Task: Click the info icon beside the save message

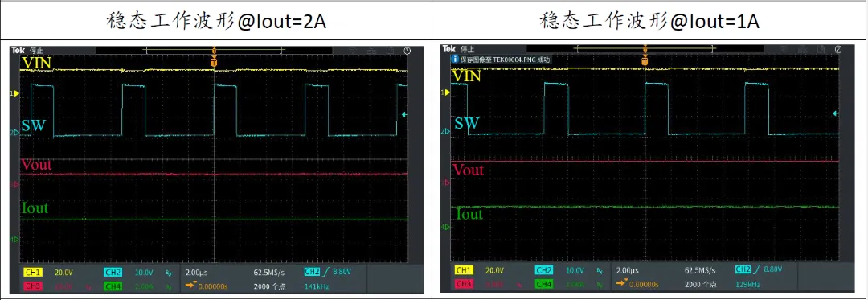Action: coord(455,60)
